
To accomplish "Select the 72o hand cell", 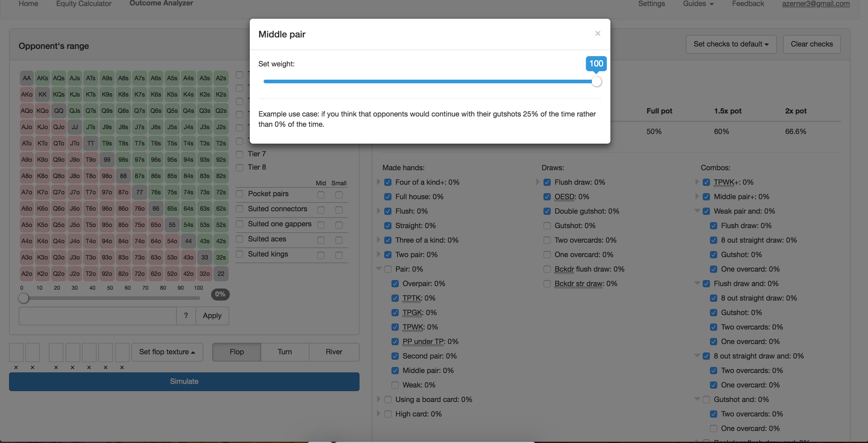I will [x=140, y=274].
